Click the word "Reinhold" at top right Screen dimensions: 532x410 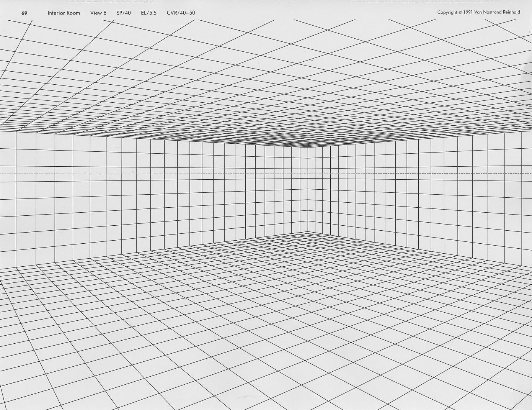point(511,12)
